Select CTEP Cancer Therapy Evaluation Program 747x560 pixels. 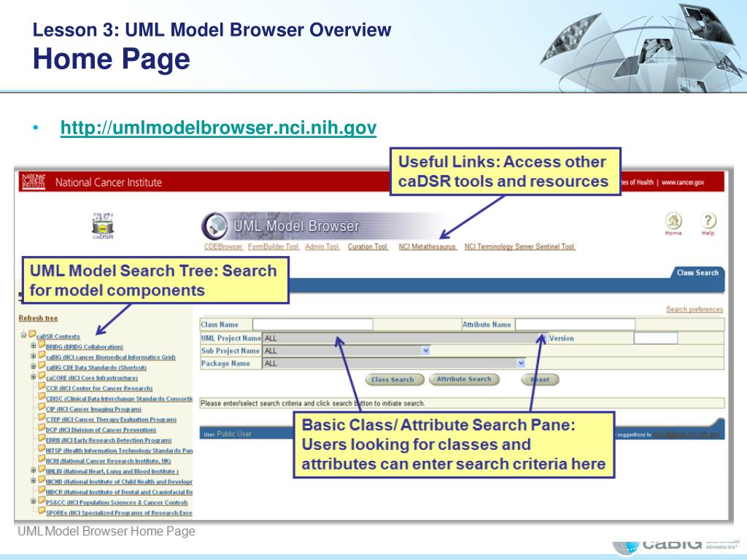click(x=111, y=419)
